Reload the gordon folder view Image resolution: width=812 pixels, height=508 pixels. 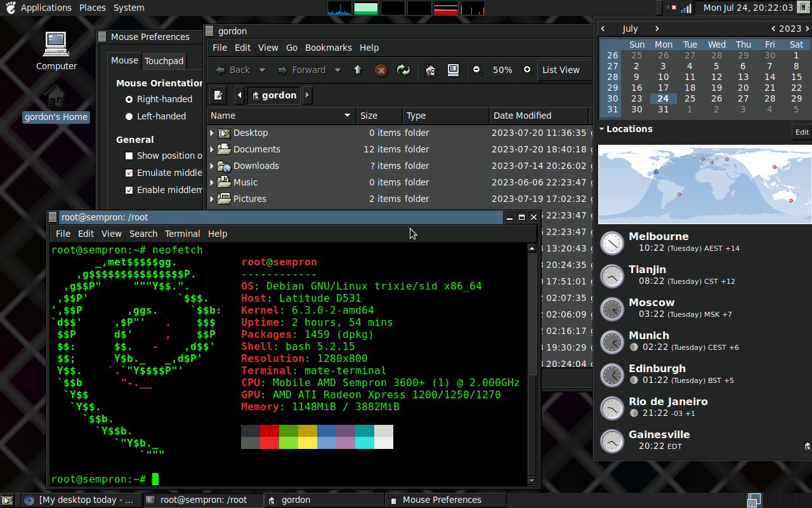click(x=403, y=70)
